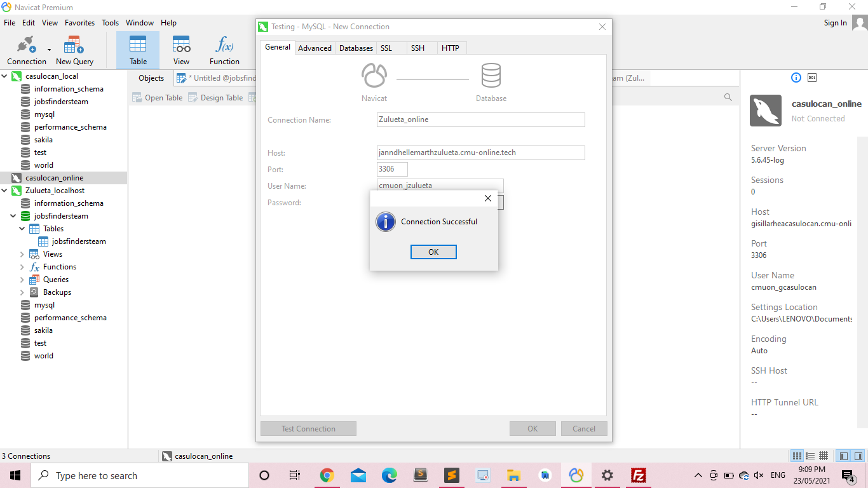The height and width of the screenshot is (488, 868).
Task: Switch to detail grid view in status bar
Action: (x=824, y=456)
